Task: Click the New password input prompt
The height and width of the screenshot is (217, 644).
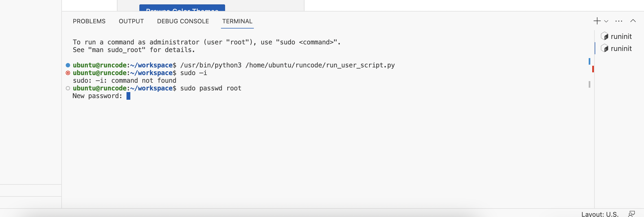Action: coord(128,96)
